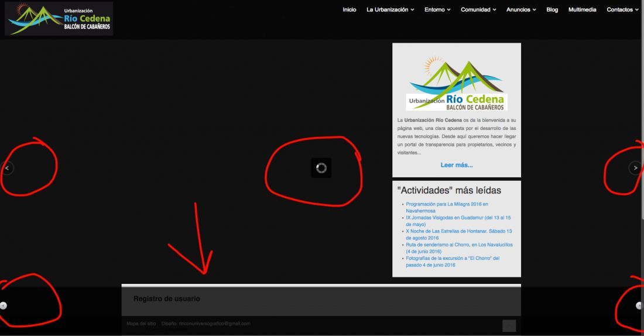The width and height of the screenshot is (644, 336).
Task: Click the small round right arrow near footer
Action: coord(639,305)
